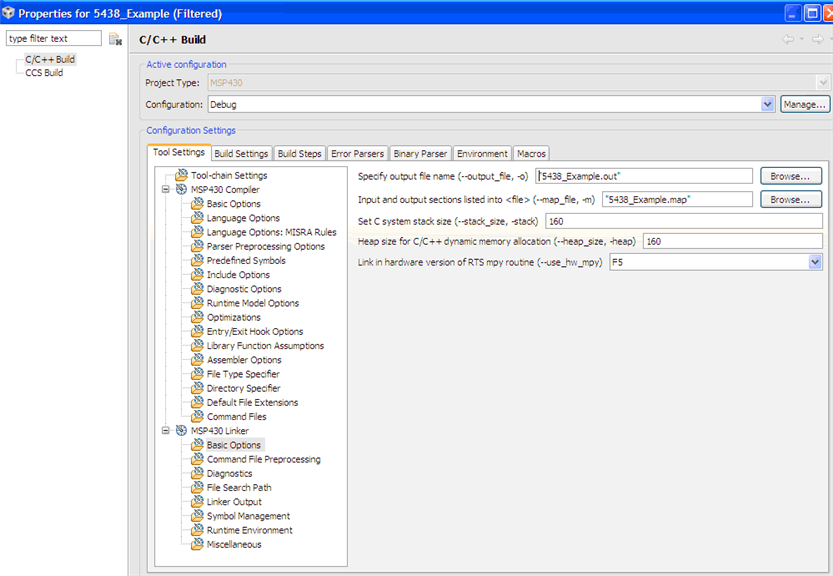Select C/C++ Build in left pane
The image size is (833, 576).
tap(50, 59)
